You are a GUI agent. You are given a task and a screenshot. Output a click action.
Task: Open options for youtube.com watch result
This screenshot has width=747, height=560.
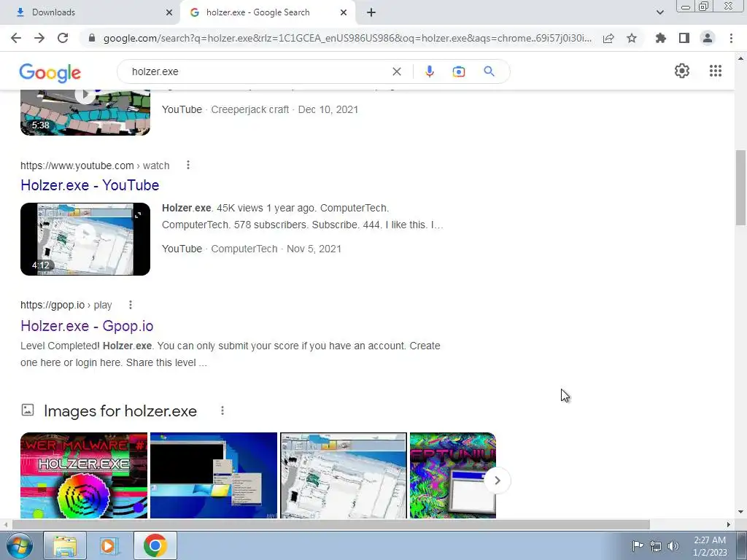pos(188,166)
